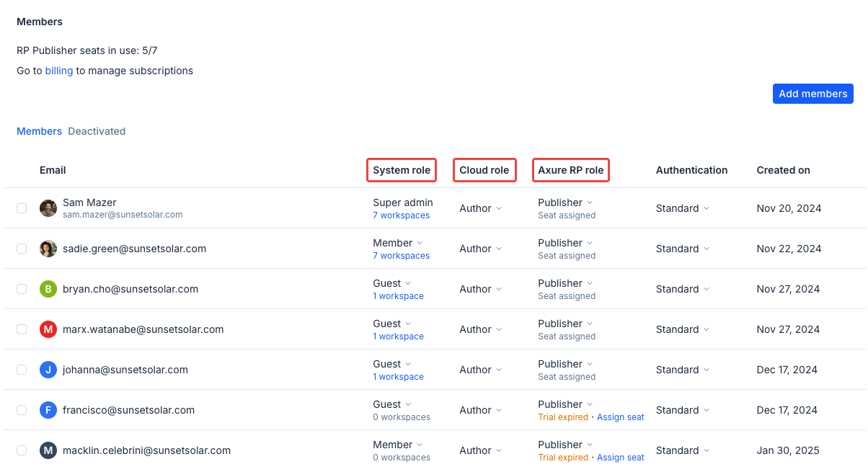Image resolution: width=868 pixels, height=472 pixels.
Task: Click macklin.celebrini's dark M avatar
Action: (48, 450)
